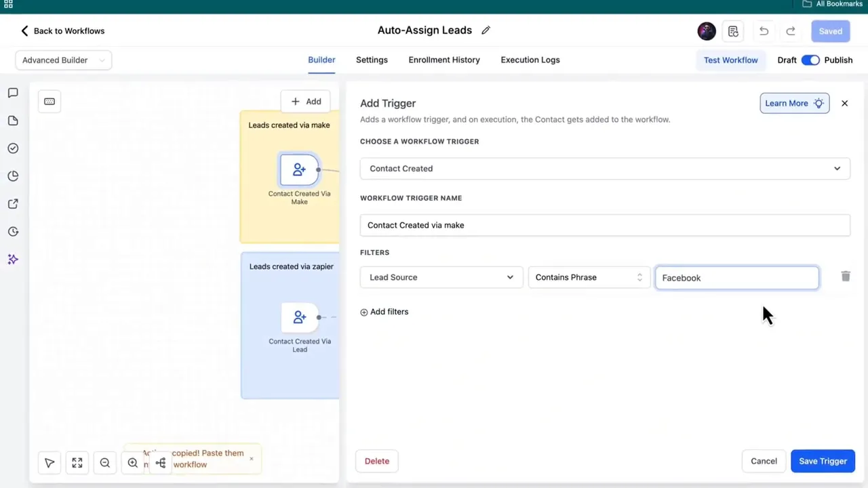Delete the Lead Source filter with trash icon

point(845,277)
